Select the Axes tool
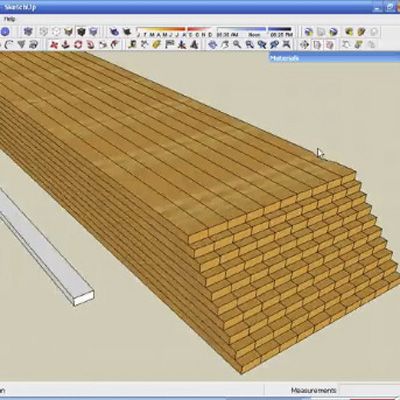 [x=182, y=44]
